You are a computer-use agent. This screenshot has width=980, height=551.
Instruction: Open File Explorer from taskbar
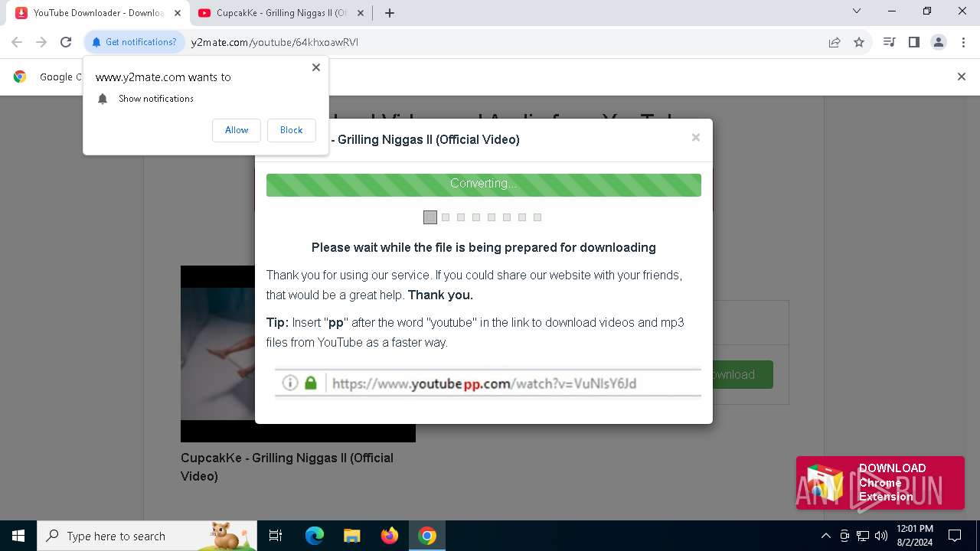click(x=352, y=536)
